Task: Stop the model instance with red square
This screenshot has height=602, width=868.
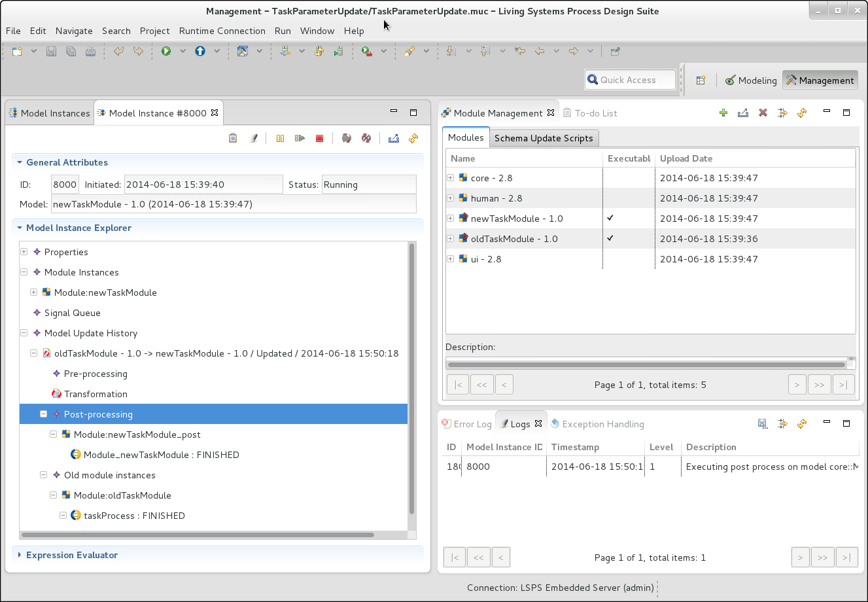Action: point(320,138)
